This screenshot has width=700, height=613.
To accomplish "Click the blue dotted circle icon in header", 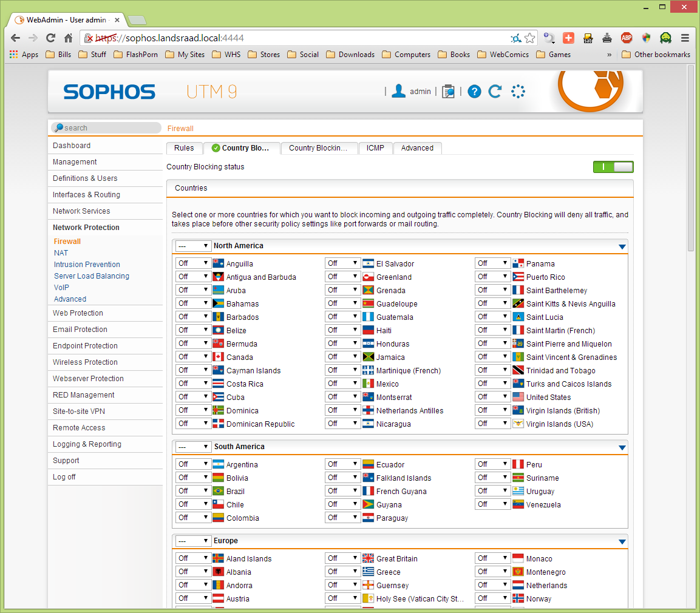I will (518, 92).
